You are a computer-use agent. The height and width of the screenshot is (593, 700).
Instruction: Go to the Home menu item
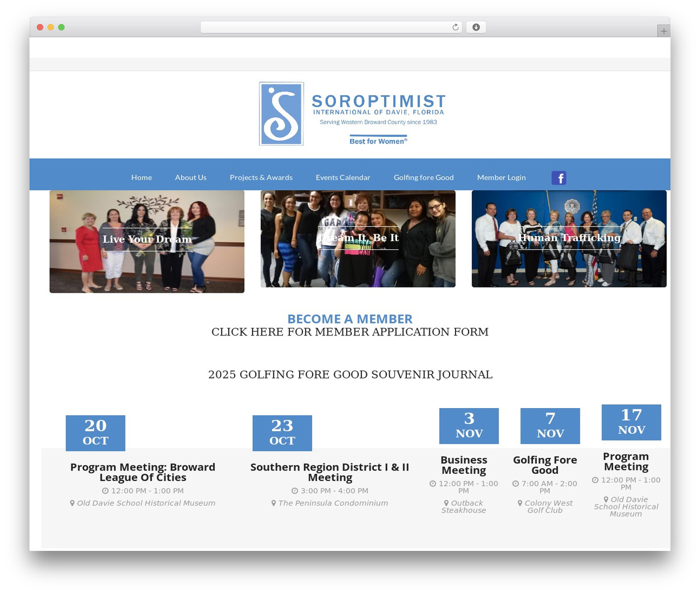point(142,177)
